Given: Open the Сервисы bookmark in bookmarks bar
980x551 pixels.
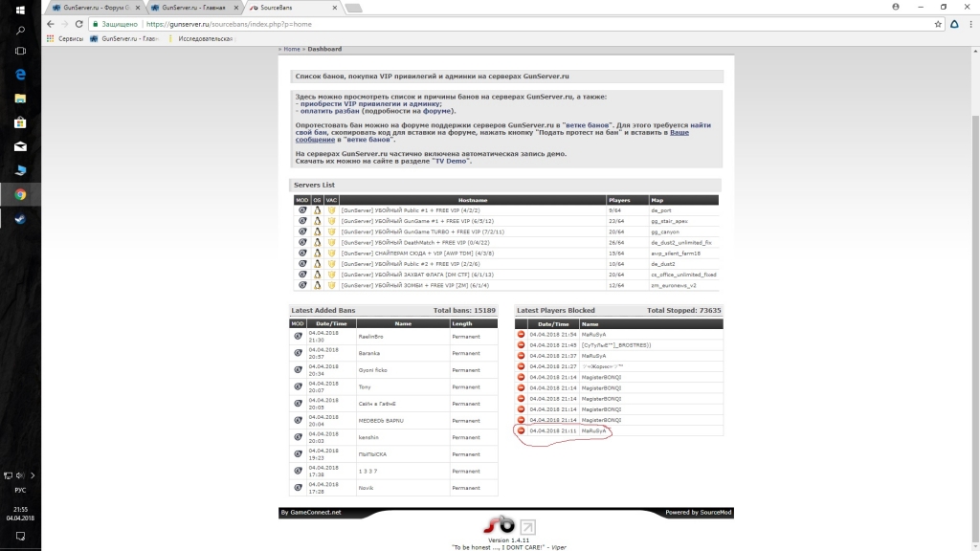Looking at the screenshot, I should click(x=65, y=39).
